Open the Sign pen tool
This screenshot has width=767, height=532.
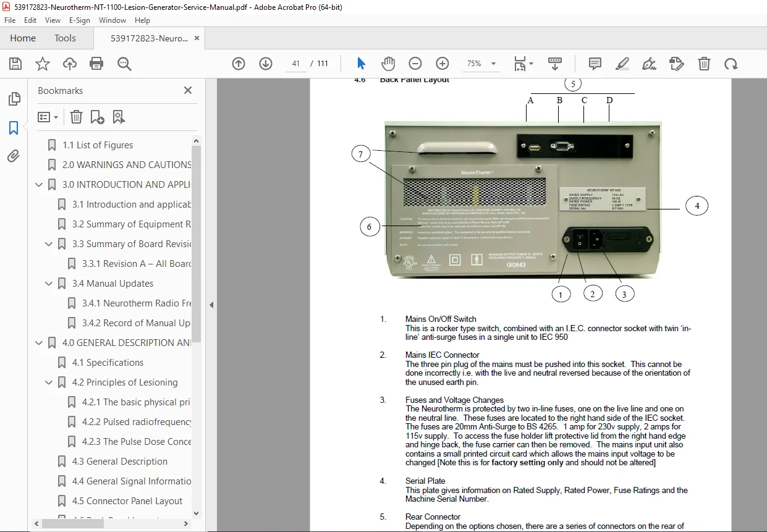point(649,64)
